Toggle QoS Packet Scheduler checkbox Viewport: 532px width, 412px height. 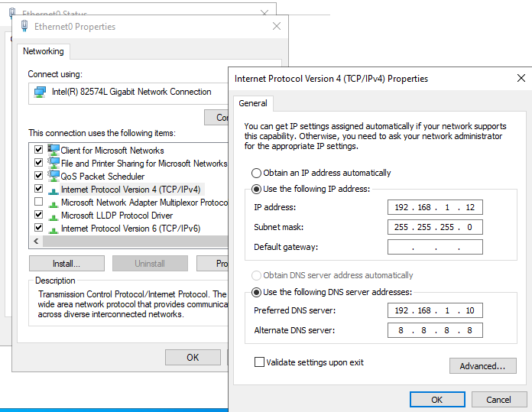(x=39, y=176)
